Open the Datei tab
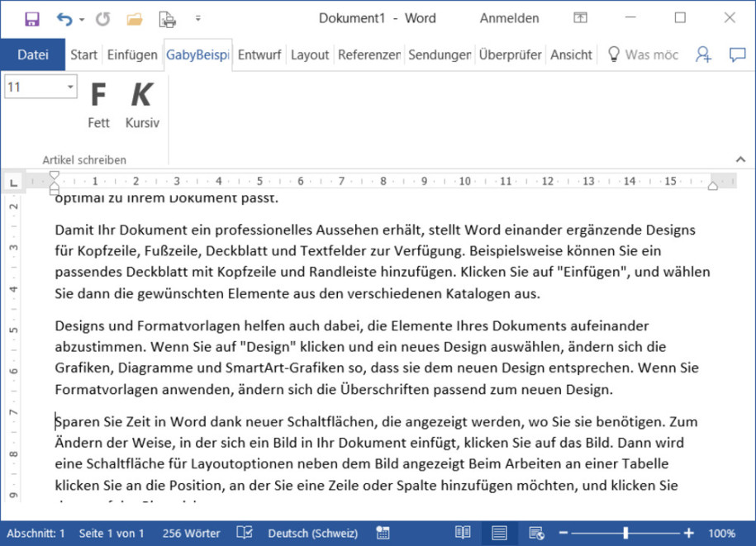 coord(33,55)
